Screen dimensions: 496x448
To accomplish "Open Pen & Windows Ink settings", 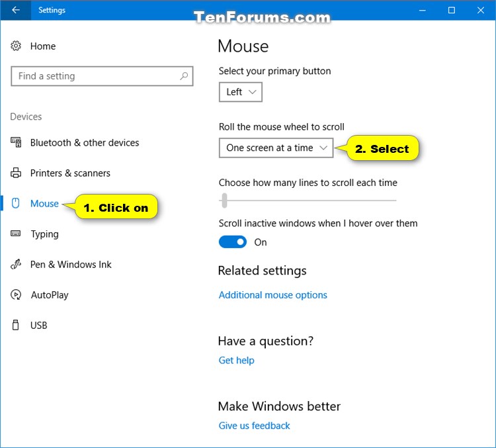I will tap(71, 265).
